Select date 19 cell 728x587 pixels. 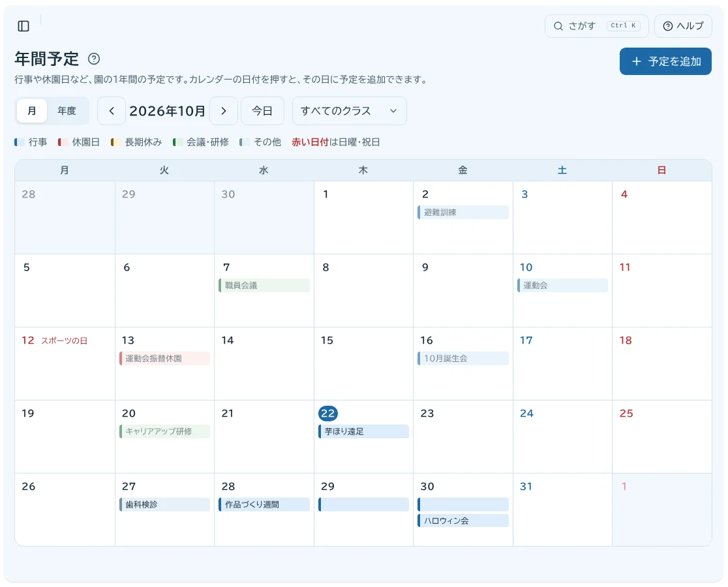tap(65, 436)
